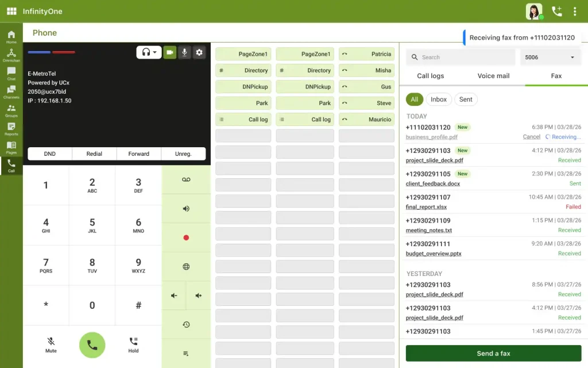Click the volume up icon
The image size is (588, 368).
(198, 296)
